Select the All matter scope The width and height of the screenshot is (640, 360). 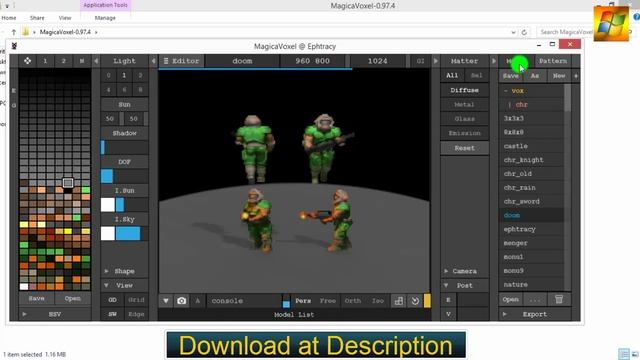452,76
